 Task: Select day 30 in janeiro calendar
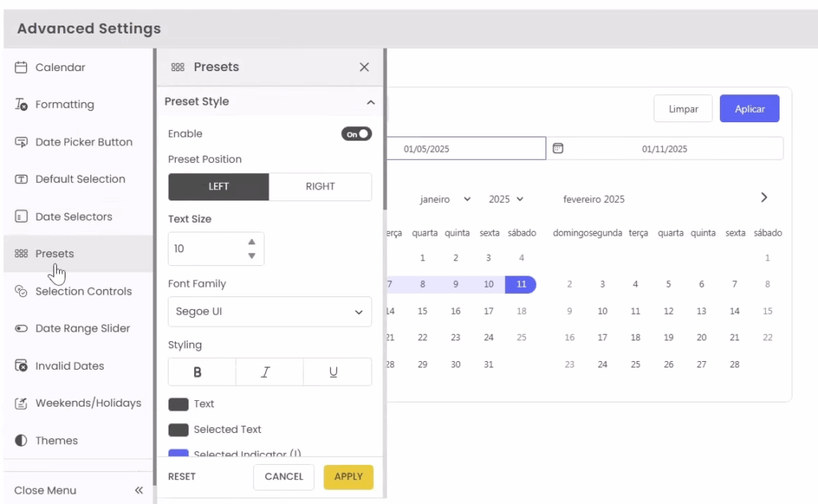click(x=455, y=364)
